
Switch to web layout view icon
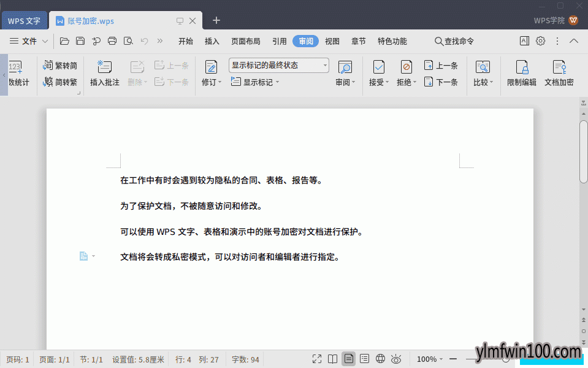coord(380,359)
